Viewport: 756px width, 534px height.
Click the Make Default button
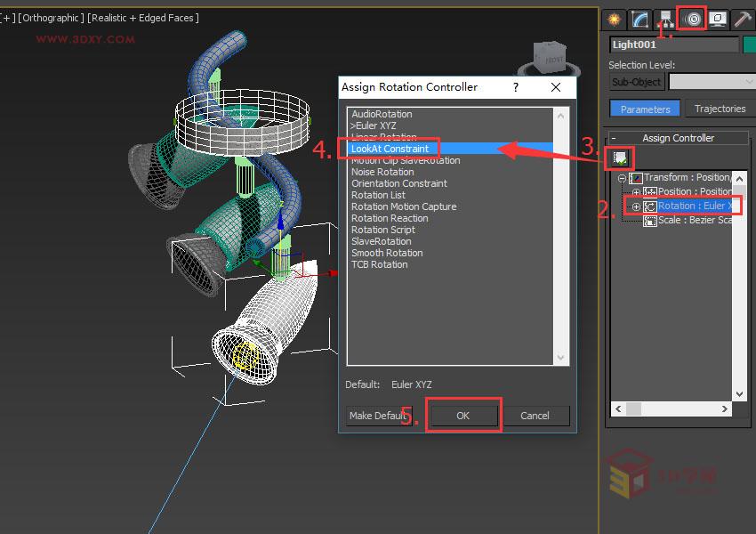point(375,415)
